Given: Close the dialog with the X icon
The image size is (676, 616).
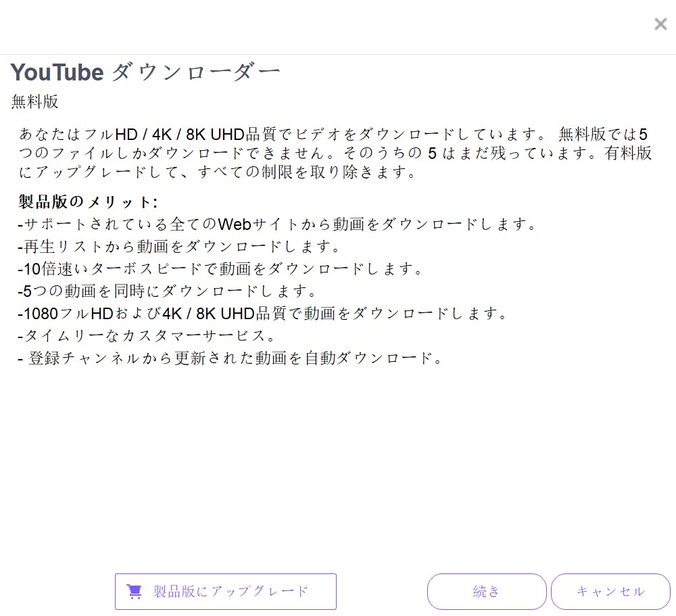Looking at the screenshot, I should [660, 24].
